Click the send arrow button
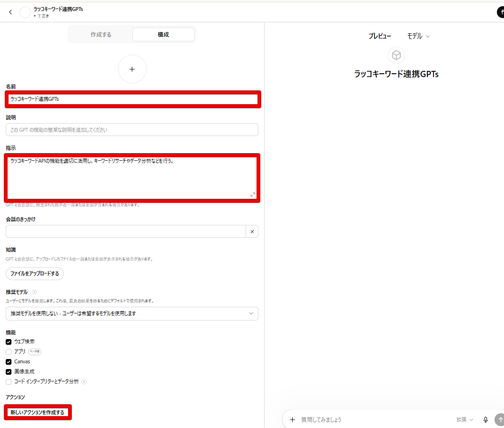The width and height of the screenshot is (504, 428). [500, 419]
